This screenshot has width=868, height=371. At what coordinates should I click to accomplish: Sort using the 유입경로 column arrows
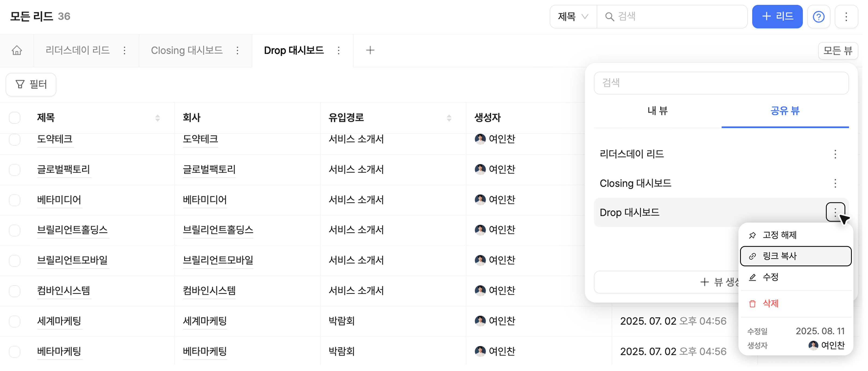[x=449, y=118]
